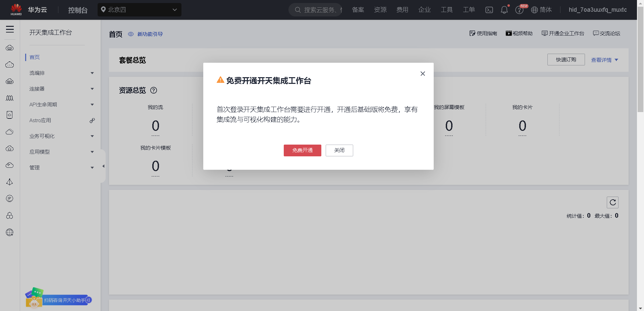
Task: Go to the 控制台 console link
Action: point(78,10)
